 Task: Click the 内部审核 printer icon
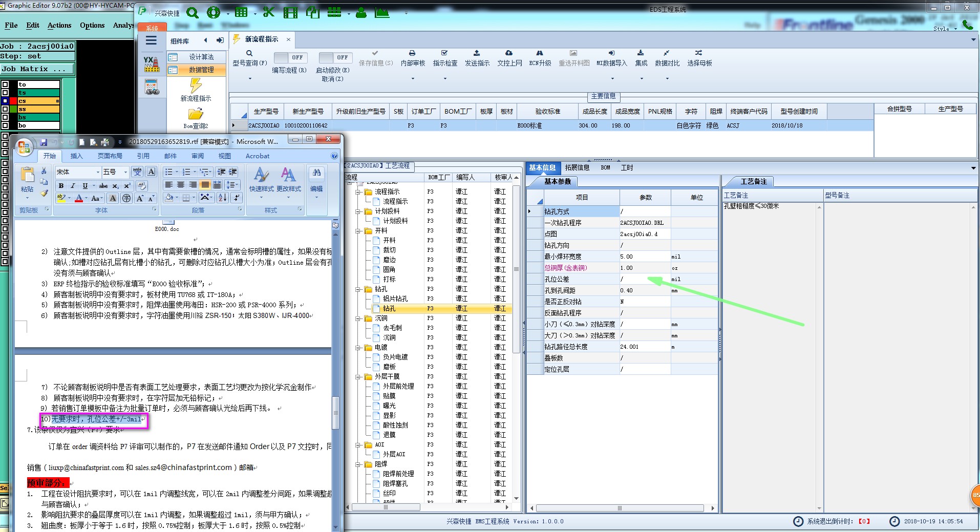(x=412, y=53)
